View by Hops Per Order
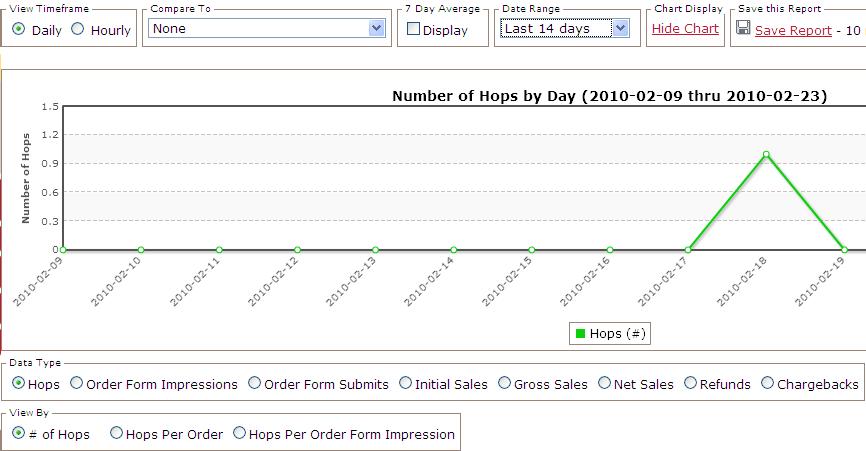 (x=117, y=434)
